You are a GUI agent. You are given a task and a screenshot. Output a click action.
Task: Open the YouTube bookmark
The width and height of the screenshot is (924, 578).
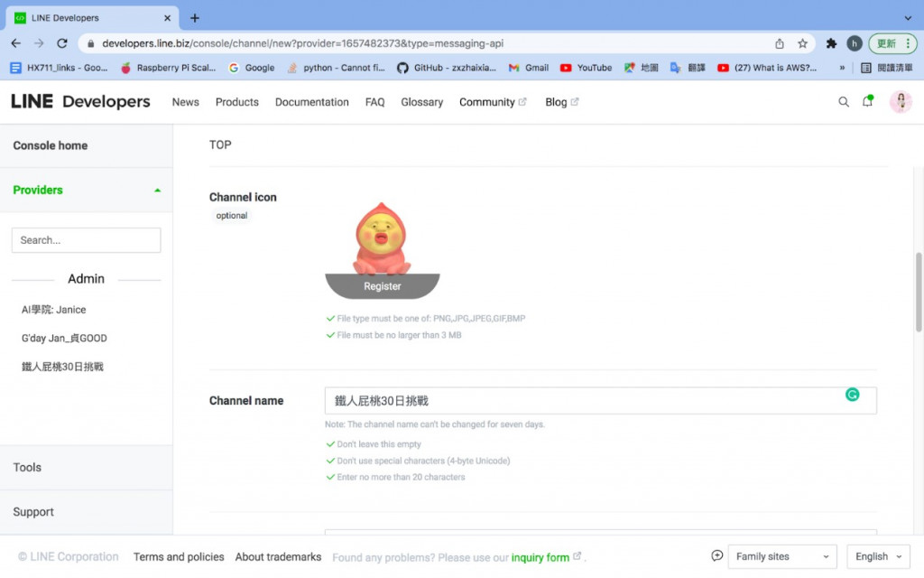(x=587, y=68)
